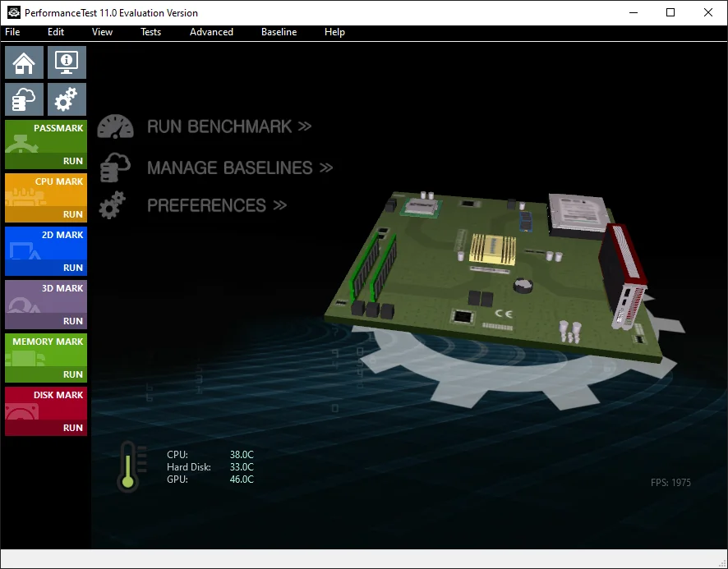This screenshot has width=728, height=569.
Task: Close the PerformanceTest window
Action: pos(708,12)
